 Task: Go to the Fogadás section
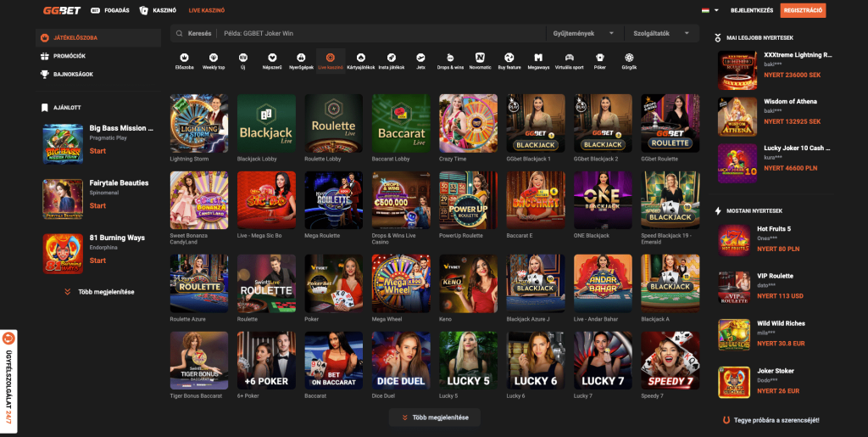[109, 10]
